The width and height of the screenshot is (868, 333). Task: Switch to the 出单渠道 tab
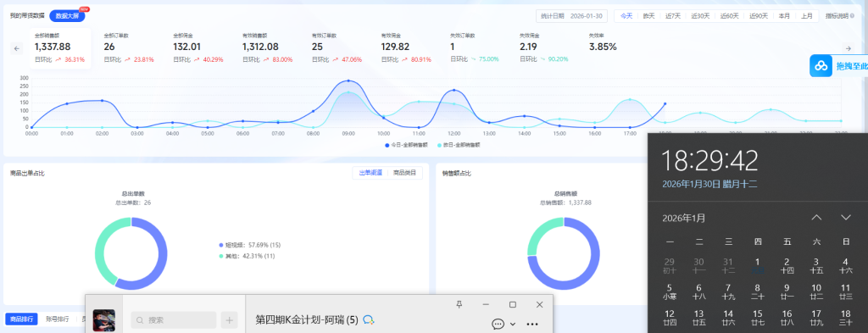click(370, 173)
